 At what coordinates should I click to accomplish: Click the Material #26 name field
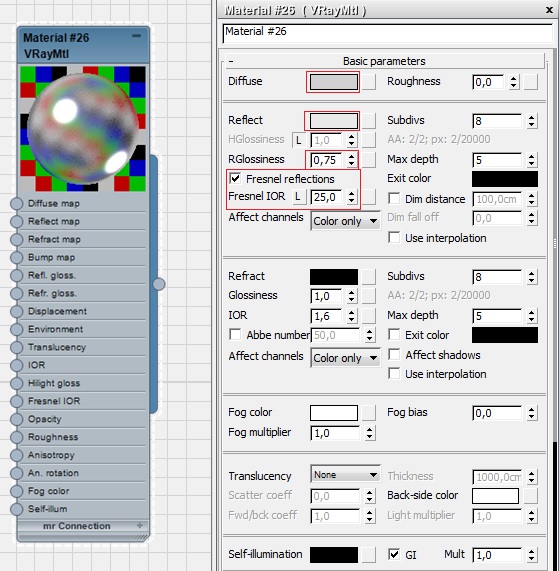[x=388, y=33]
